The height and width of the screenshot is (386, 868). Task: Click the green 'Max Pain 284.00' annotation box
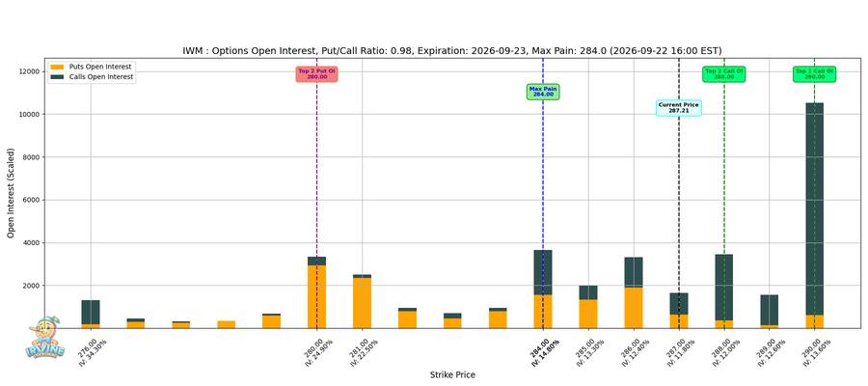[x=543, y=92]
